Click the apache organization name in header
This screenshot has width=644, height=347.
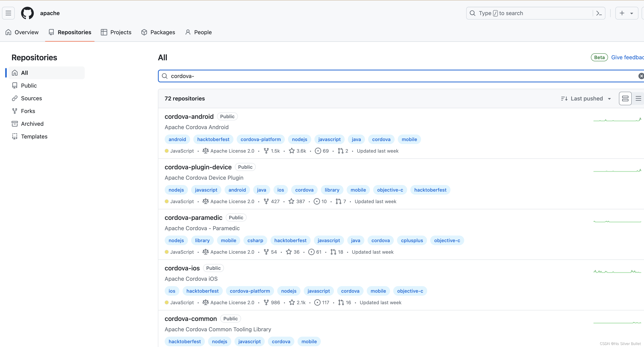pos(50,13)
